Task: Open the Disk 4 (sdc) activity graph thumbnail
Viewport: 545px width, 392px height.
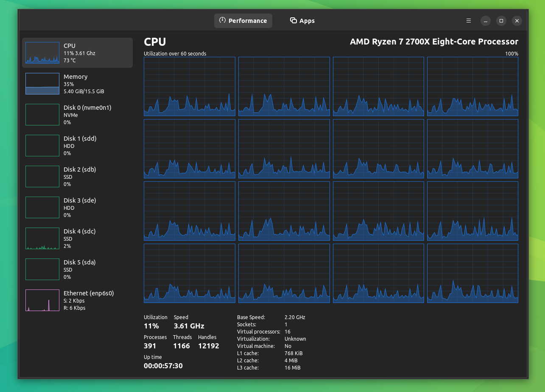Action: [42, 238]
